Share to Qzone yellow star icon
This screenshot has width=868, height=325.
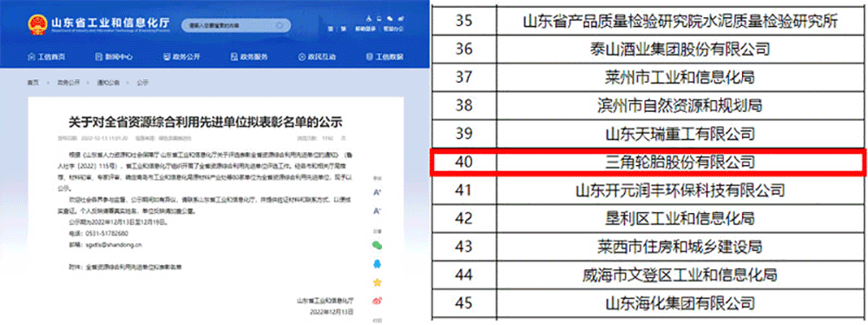tap(378, 282)
